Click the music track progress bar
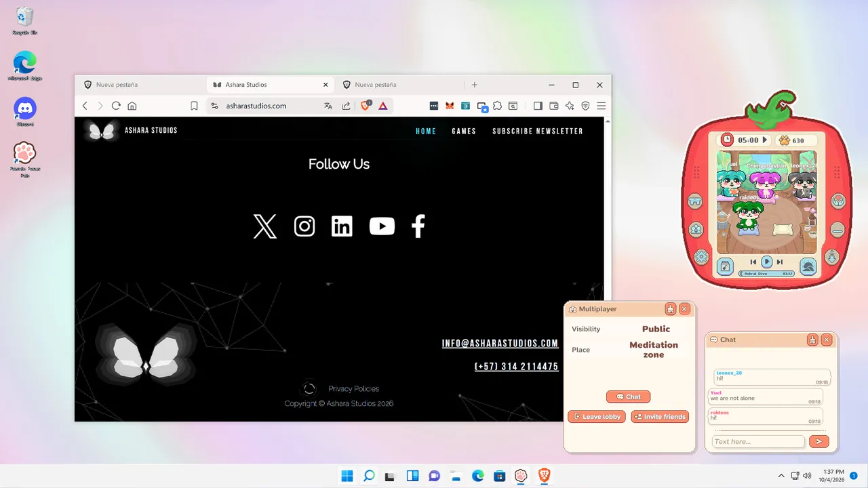Image resolution: width=868 pixels, height=488 pixels. coord(766,274)
